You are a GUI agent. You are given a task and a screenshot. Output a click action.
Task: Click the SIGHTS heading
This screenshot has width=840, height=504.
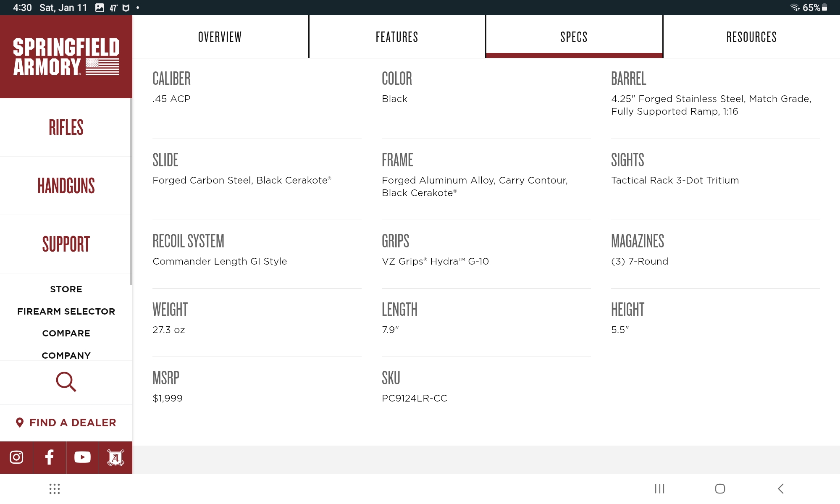[627, 160]
